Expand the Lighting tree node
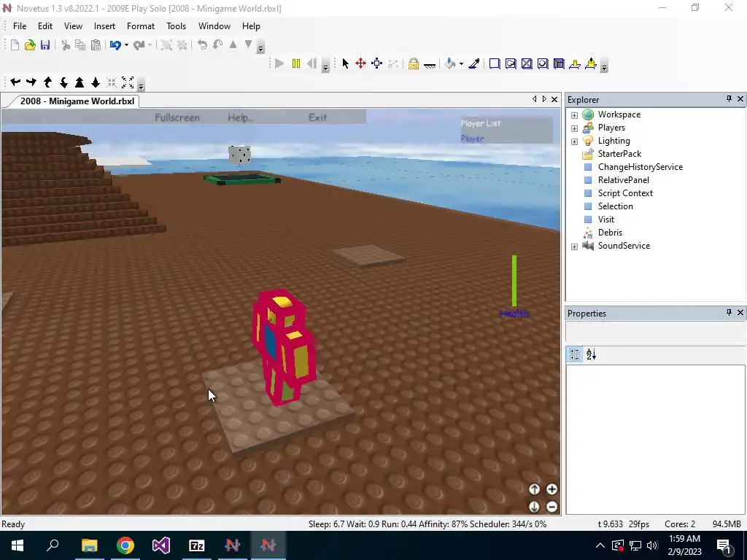The image size is (747, 560). point(574,141)
